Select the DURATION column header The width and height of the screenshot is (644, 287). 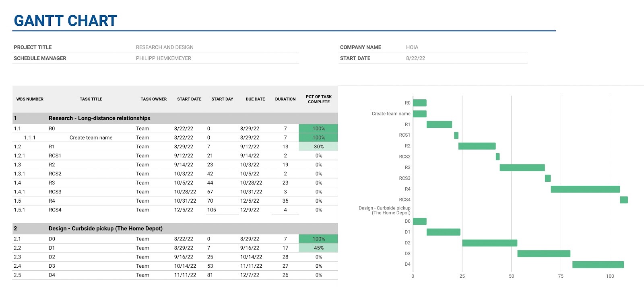click(x=285, y=99)
